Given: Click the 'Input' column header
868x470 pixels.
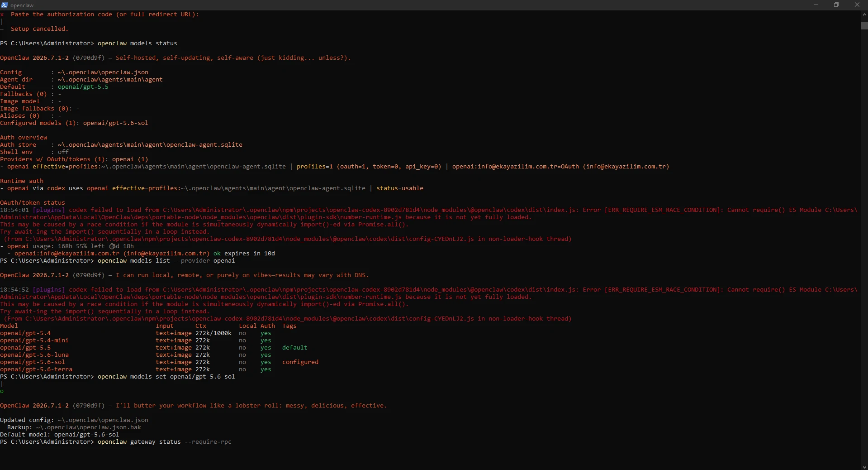Looking at the screenshot, I should 165,326.
